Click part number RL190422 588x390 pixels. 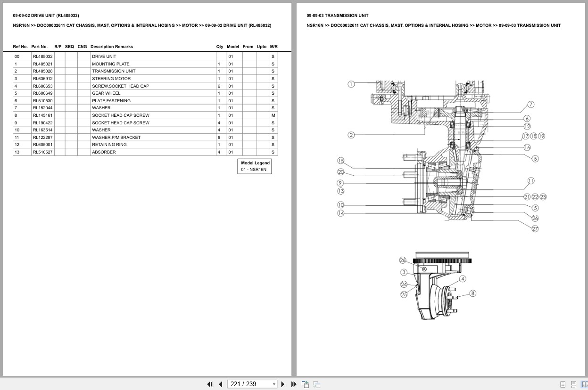click(x=42, y=123)
